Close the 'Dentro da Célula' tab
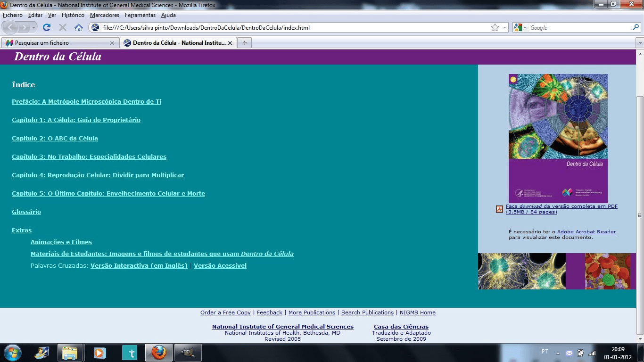Image resolution: width=644 pixels, height=362 pixels. [x=230, y=43]
